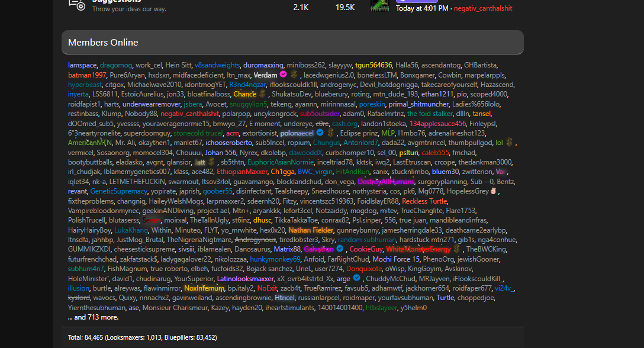Click the money bag badge next to Chance
This screenshot has width=644, height=348.
(263, 94)
